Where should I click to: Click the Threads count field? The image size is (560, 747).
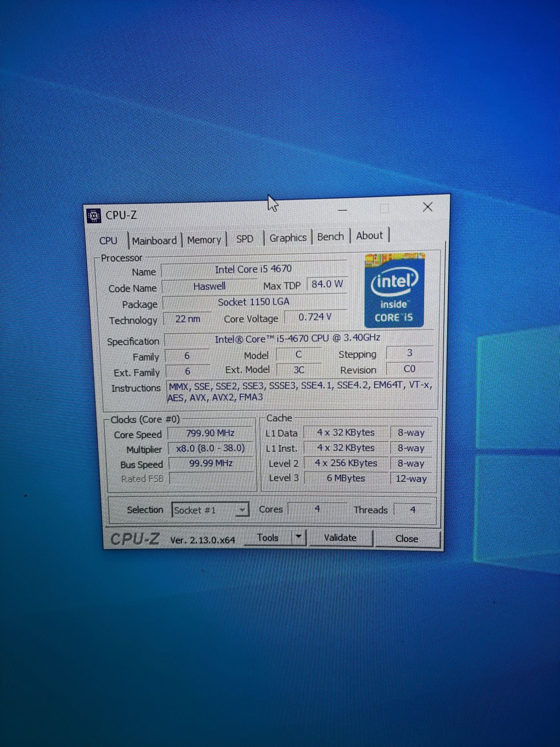click(x=413, y=510)
